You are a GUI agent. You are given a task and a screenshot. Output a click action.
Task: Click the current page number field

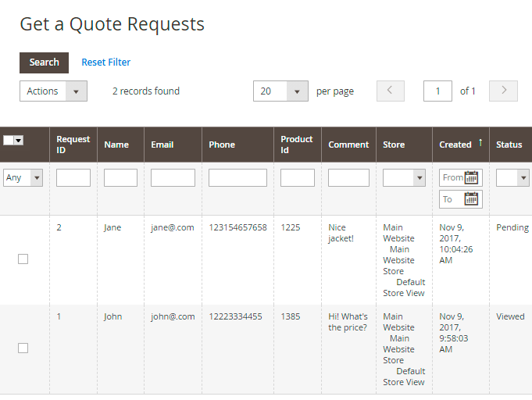click(x=437, y=91)
